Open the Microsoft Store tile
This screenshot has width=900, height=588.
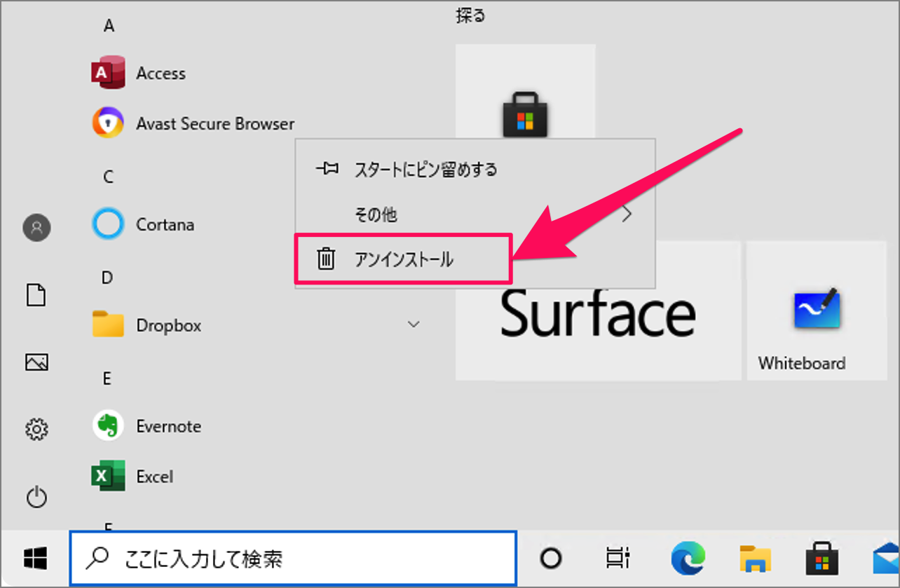pos(525,90)
